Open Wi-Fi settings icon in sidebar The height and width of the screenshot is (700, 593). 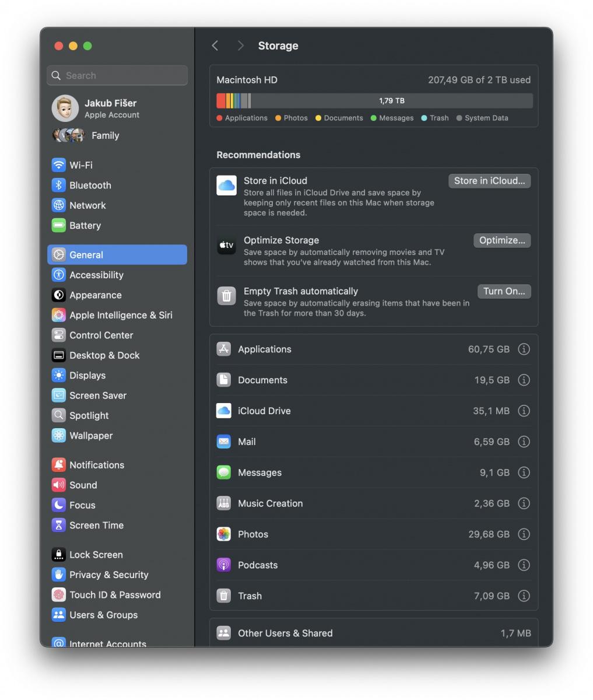(58, 165)
